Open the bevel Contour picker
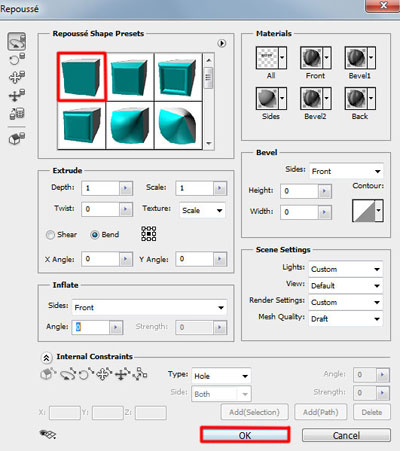400x451 pixels. [x=368, y=210]
